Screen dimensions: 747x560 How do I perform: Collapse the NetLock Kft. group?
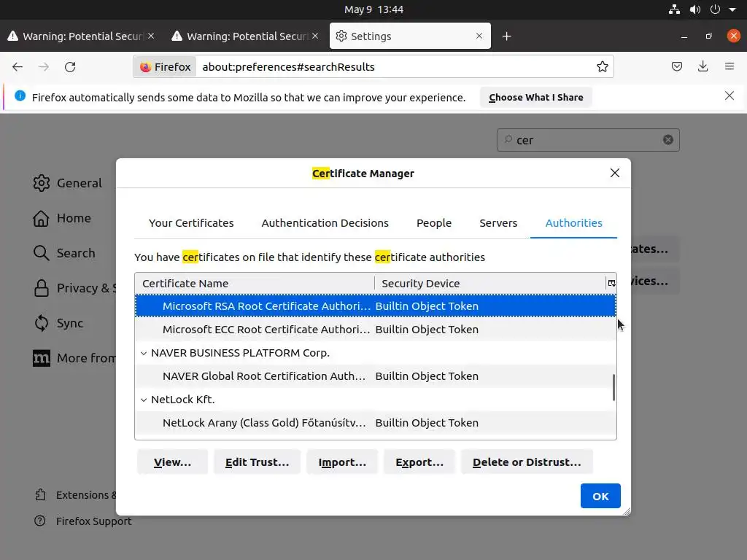point(144,400)
